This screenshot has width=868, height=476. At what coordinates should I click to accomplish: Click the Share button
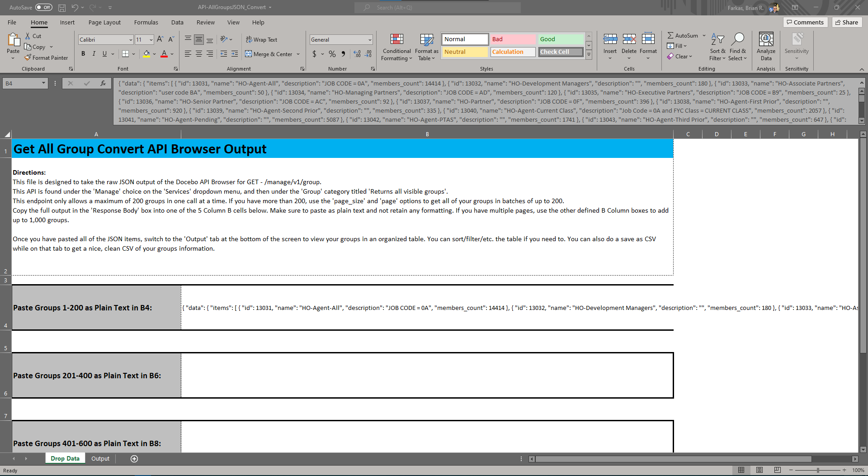[847, 22]
